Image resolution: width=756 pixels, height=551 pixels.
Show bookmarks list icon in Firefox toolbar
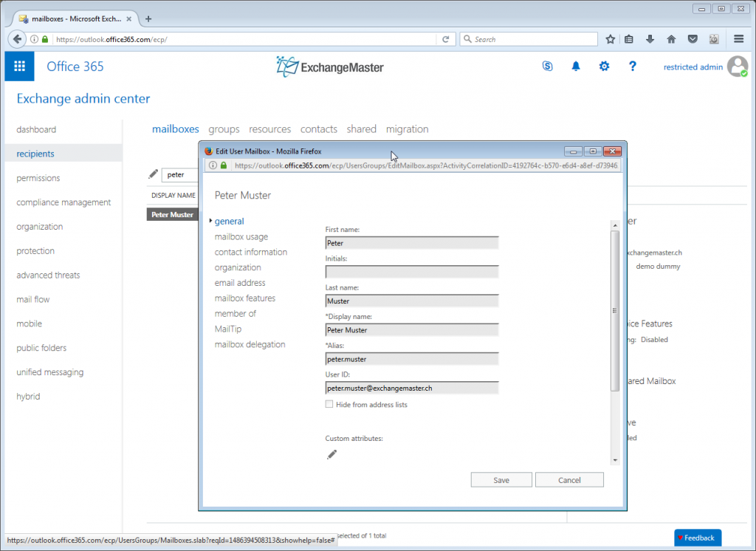pos(629,39)
